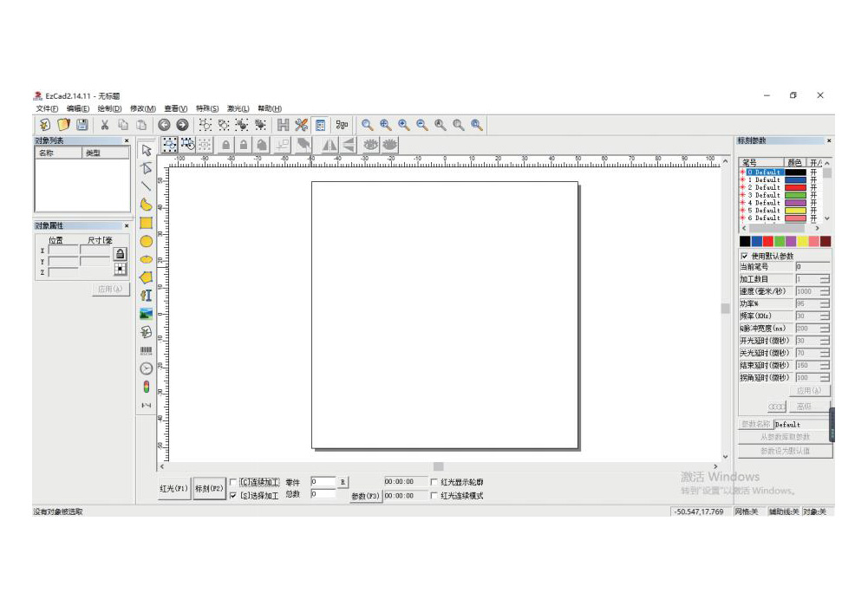868x606 pixels.
Task: Uncheck the 选择加工 checkbox
Action: pos(233,496)
